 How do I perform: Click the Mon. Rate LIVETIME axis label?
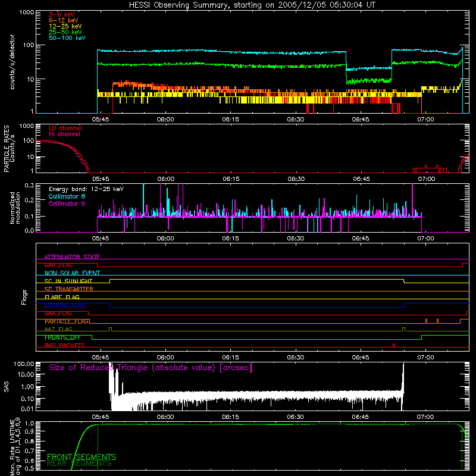(x=15, y=447)
